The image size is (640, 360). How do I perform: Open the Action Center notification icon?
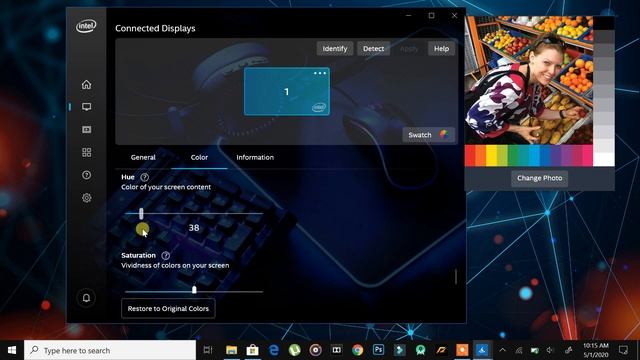point(623,350)
